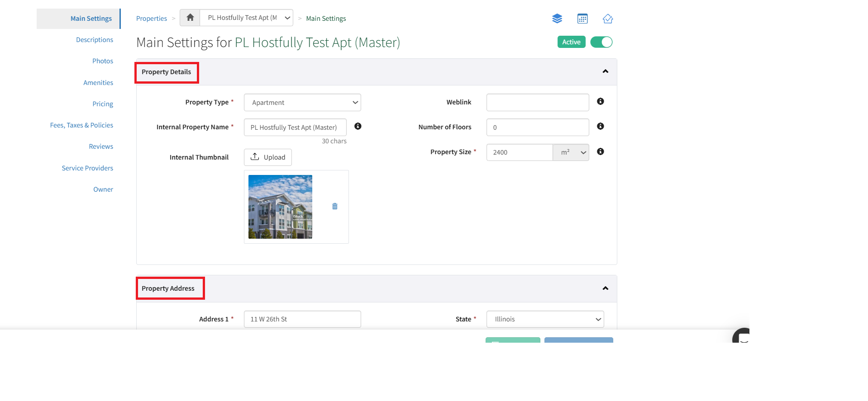Collapse the Property Details section

click(x=605, y=71)
